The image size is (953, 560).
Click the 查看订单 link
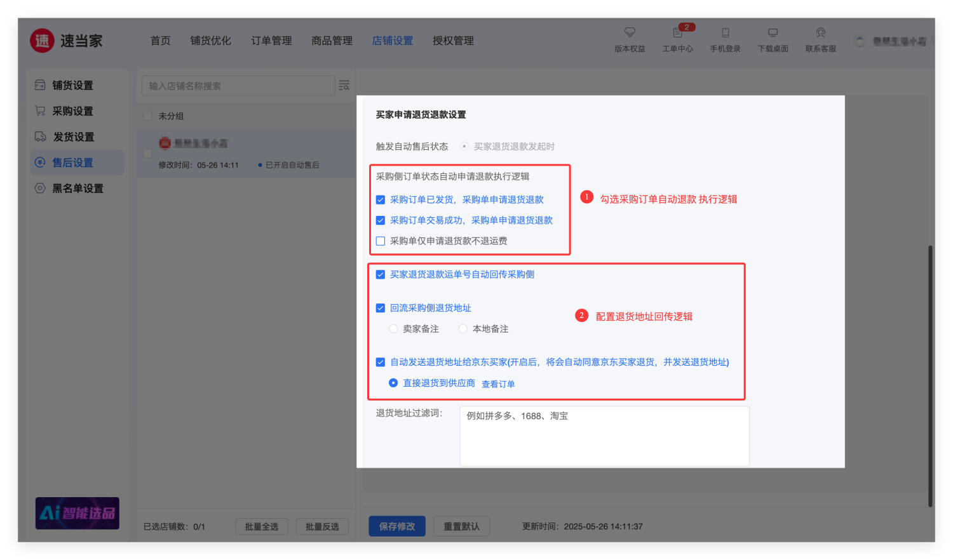(498, 384)
